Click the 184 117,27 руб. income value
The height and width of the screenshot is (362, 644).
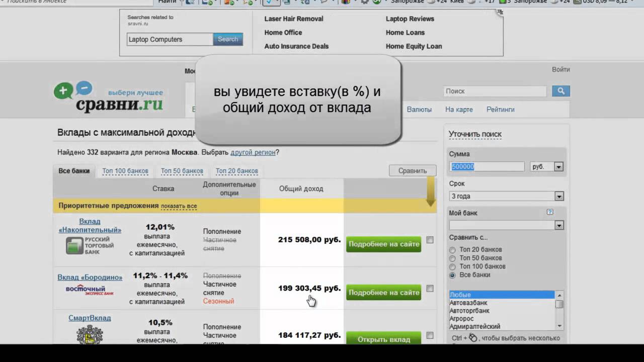(309, 335)
